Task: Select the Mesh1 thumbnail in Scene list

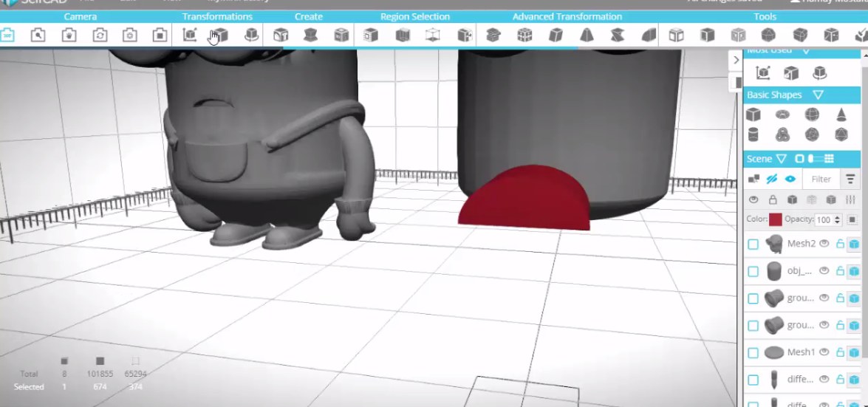Action: [x=774, y=352]
